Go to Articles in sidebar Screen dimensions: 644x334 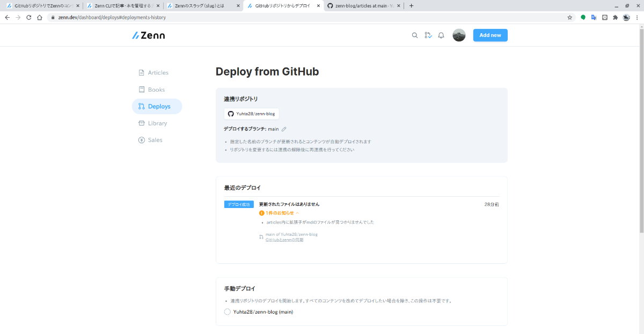point(153,72)
